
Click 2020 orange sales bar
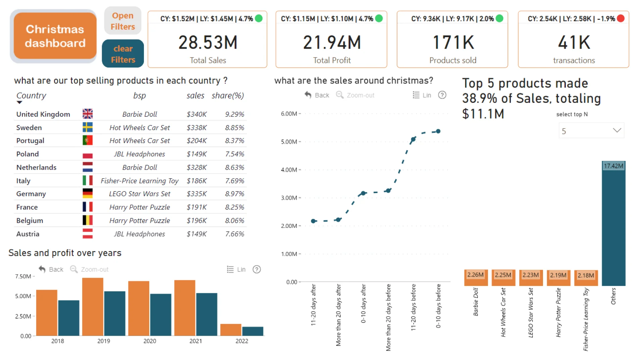point(139,308)
